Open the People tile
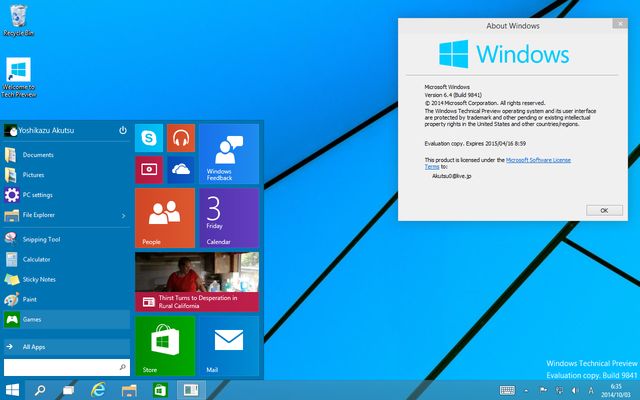 (165, 218)
